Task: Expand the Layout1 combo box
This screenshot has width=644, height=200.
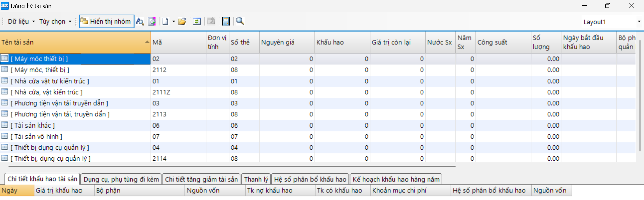Action: (x=639, y=22)
